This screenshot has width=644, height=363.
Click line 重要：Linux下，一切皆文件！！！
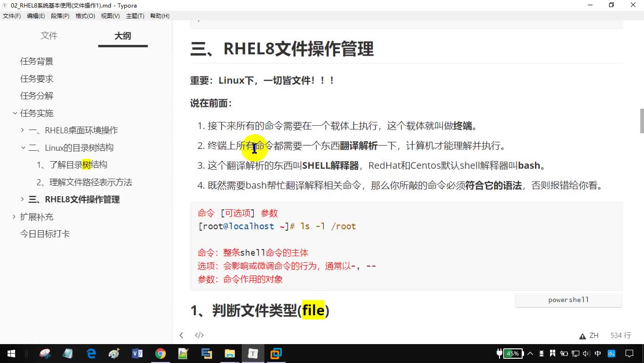click(263, 80)
